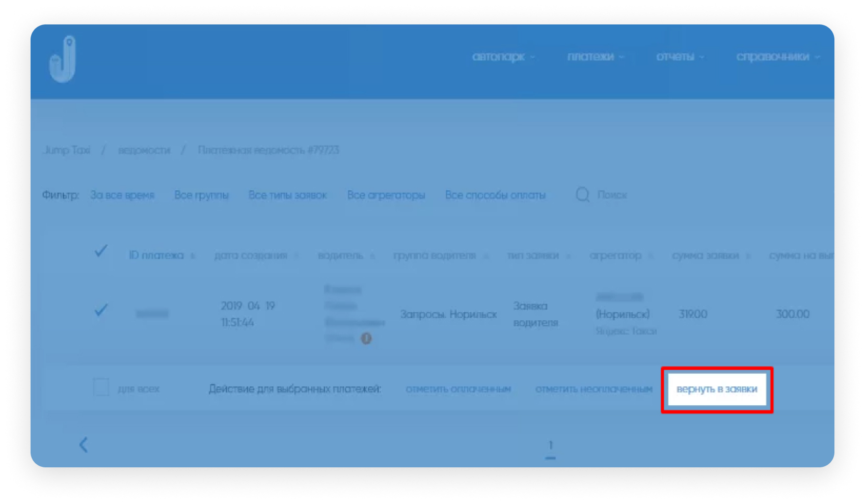Sort by водитель column header
This screenshot has height=504, width=865.
coord(340,256)
